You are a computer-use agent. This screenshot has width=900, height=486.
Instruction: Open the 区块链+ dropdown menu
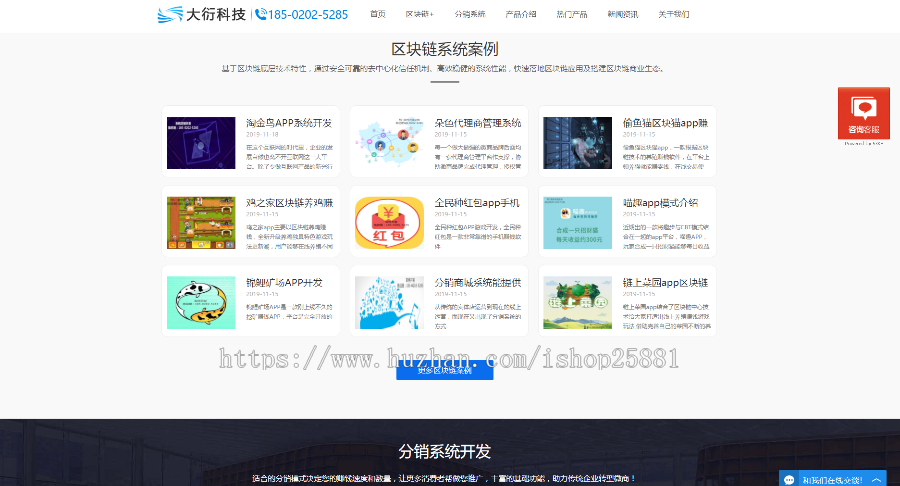pyautogui.click(x=420, y=14)
